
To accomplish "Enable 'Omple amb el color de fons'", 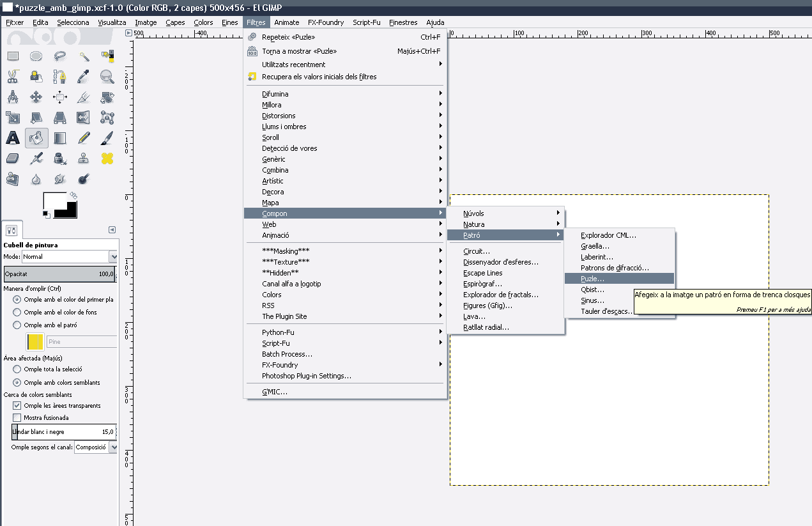I will [17, 313].
